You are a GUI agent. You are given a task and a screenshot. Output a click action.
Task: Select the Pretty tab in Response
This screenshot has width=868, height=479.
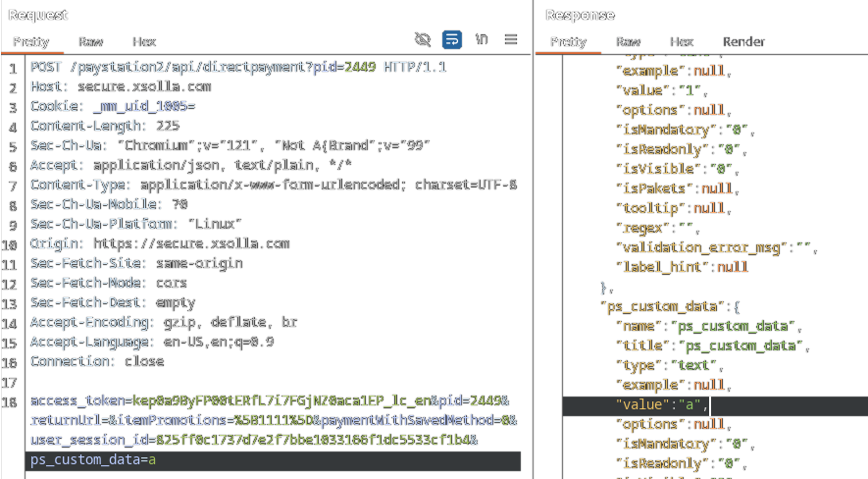[x=568, y=42]
